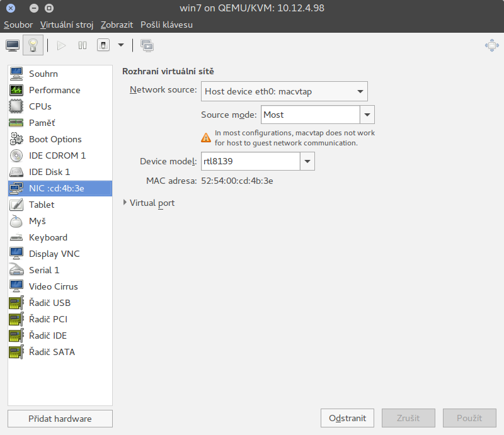Click the fullscreen icon at toolbar right
This screenshot has height=435, width=504.
[491, 45]
